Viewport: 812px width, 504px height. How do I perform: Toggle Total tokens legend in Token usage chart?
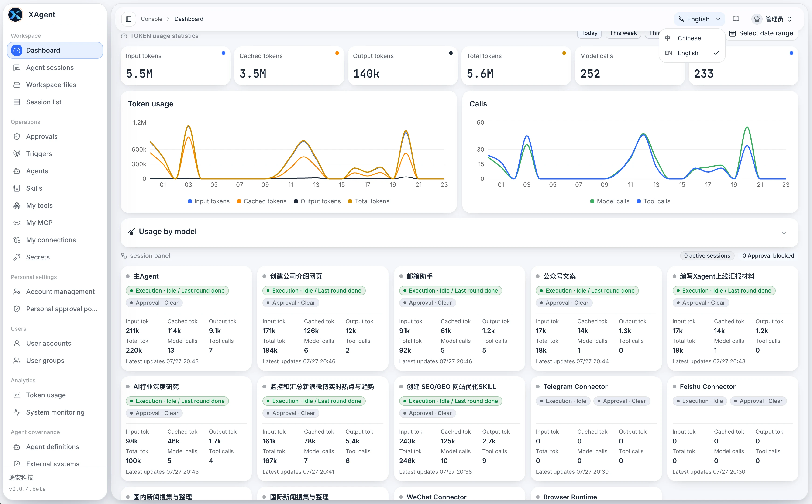369,201
